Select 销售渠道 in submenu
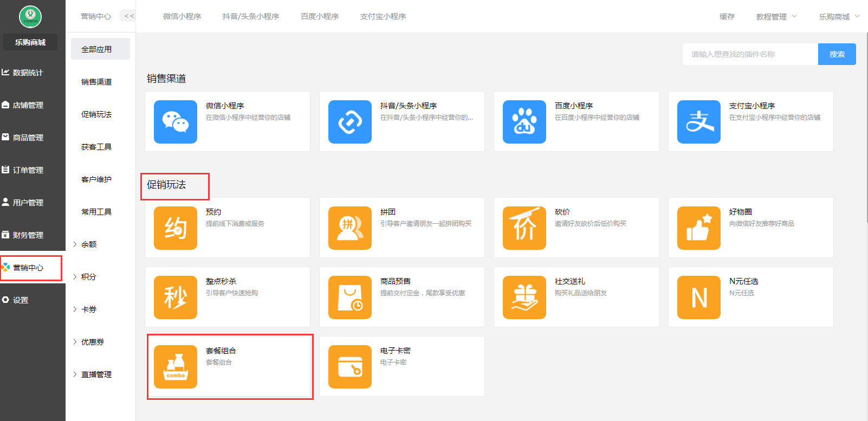This screenshot has height=421, width=868. (x=96, y=82)
